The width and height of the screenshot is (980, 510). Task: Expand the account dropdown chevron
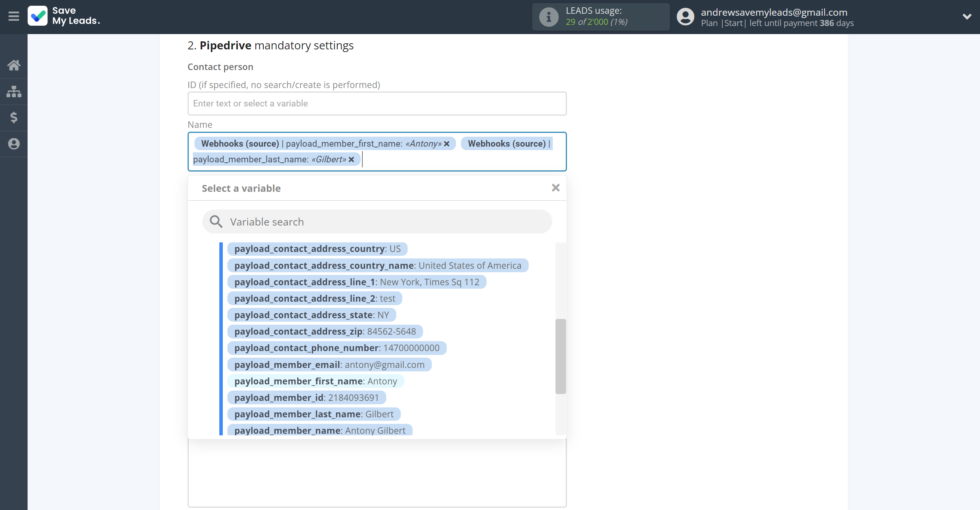(x=967, y=16)
